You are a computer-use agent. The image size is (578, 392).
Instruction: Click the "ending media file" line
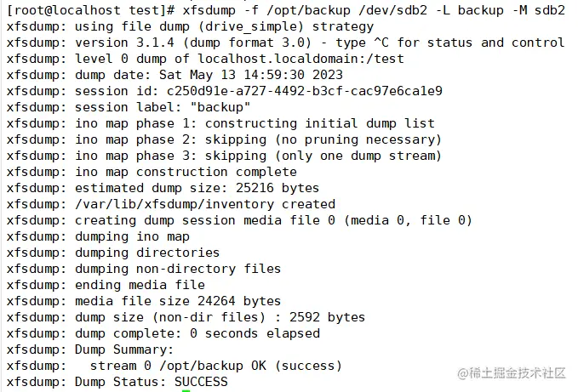tap(140, 285)
